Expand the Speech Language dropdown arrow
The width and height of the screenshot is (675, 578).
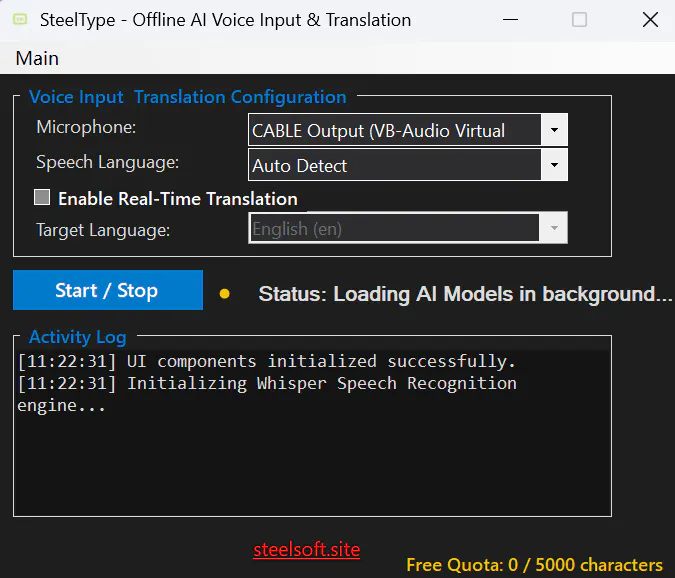(x=554, y=165)
